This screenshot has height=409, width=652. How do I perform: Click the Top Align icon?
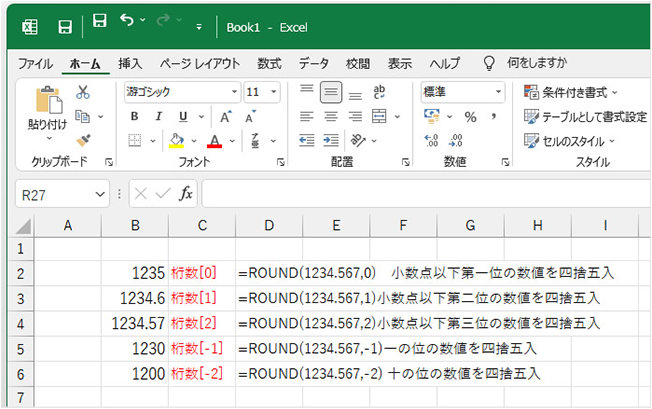pyautogui.click(x=307, y=89)
